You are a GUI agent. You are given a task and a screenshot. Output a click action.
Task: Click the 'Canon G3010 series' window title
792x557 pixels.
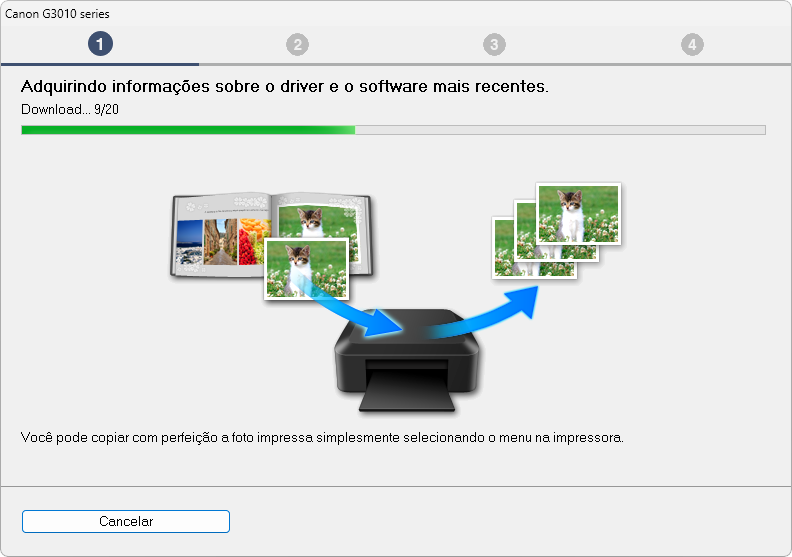(x=57, y=14)
